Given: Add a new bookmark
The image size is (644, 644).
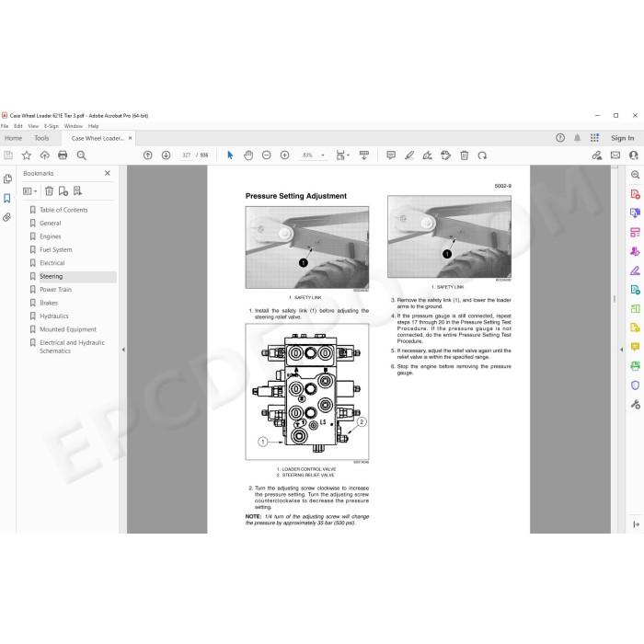Looking at the screenshot, I should pyautogui.click(x=63, y=191).
